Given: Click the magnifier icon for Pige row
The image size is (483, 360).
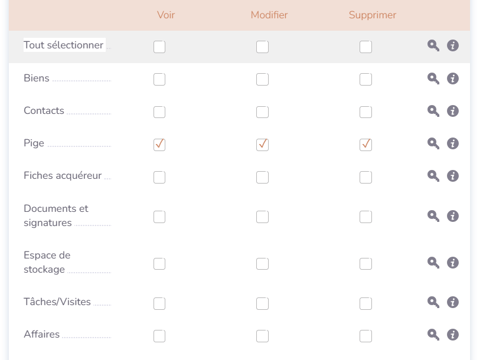Looking at the screenshot, I should click(x=433, y=144).
